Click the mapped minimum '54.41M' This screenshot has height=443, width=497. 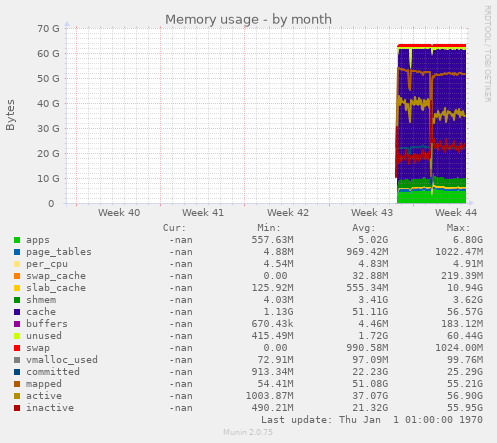click(x=276, y=384)
